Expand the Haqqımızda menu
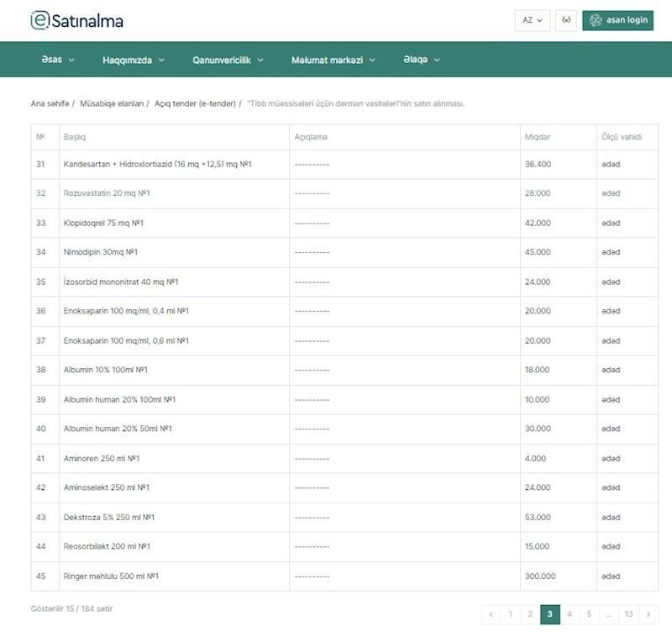672x637 pixels. pos(134,60)
